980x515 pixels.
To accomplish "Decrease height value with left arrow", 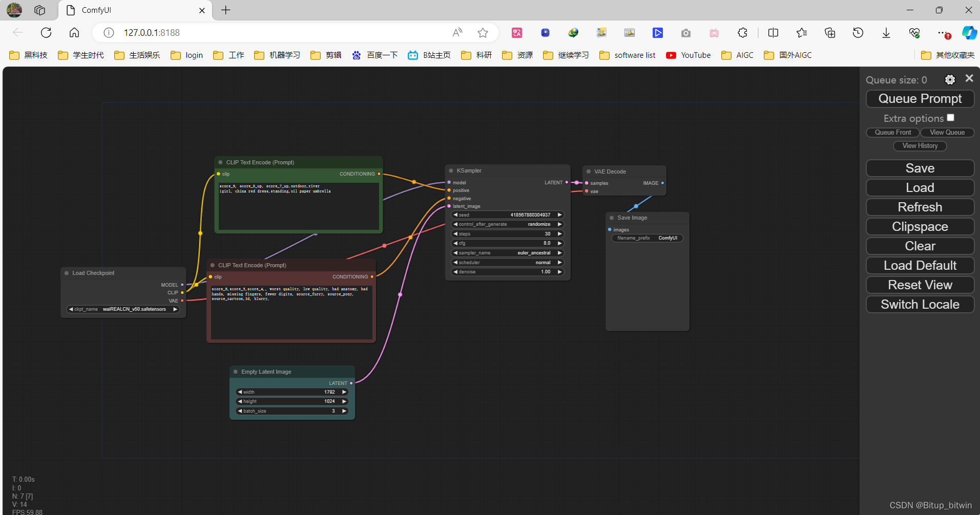I will (x=240, y=401).
